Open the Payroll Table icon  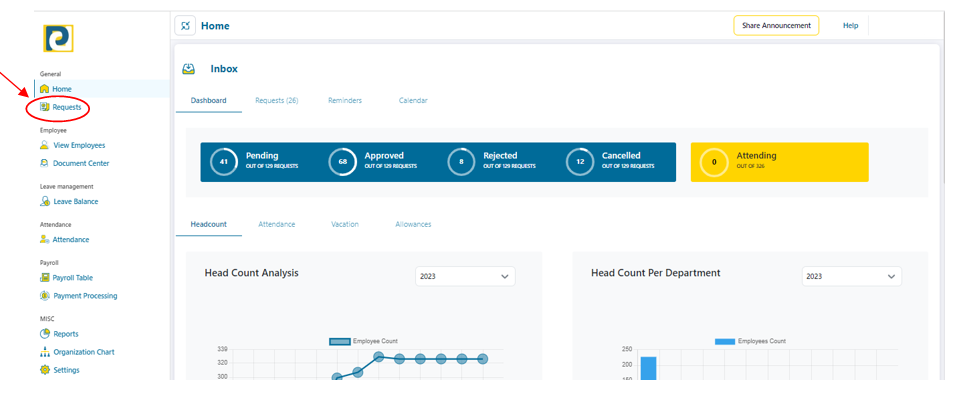tap(44, 278)
